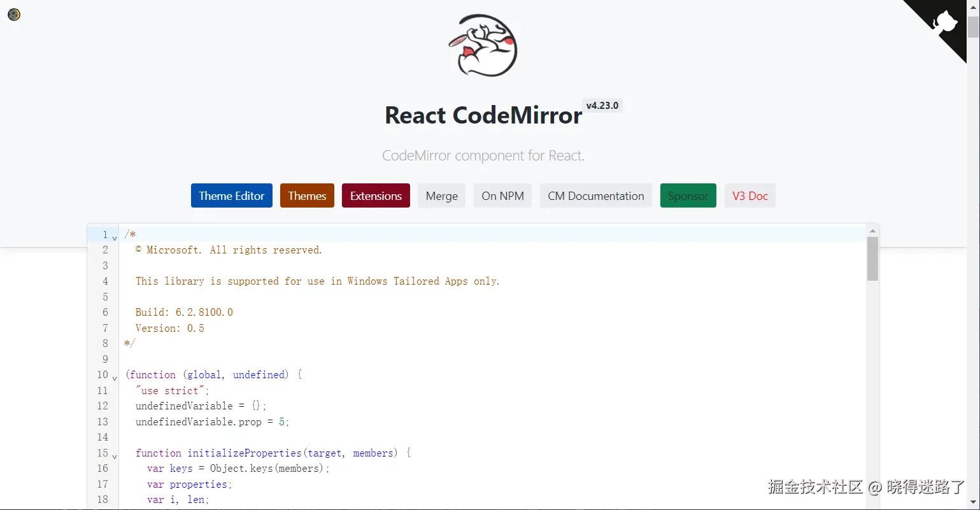Click the "var i, len;" line

coord(178,499)
